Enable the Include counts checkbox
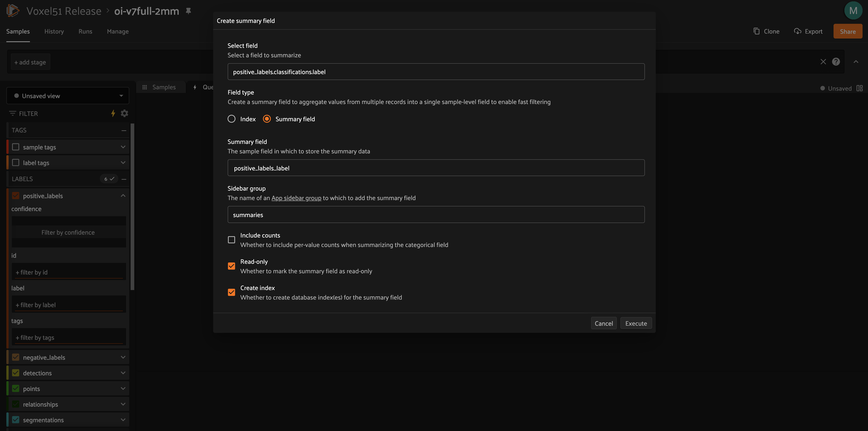The width and height of the screenshot is (868, 431). coord(232,240)
